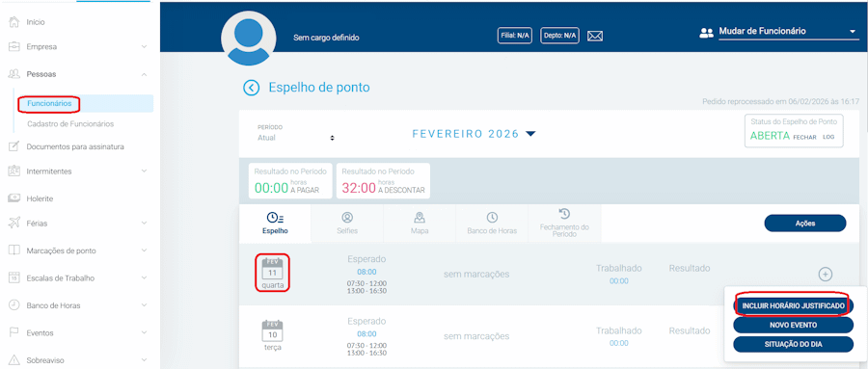The height and width of the screenshot is (369, 868).
Task: Click the SITUAÇÃO DO DIA button
Action: [x=794, y=344]
